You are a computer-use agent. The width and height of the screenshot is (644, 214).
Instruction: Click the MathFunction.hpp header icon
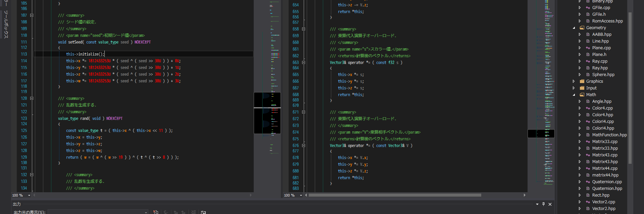tap(588, 135)
